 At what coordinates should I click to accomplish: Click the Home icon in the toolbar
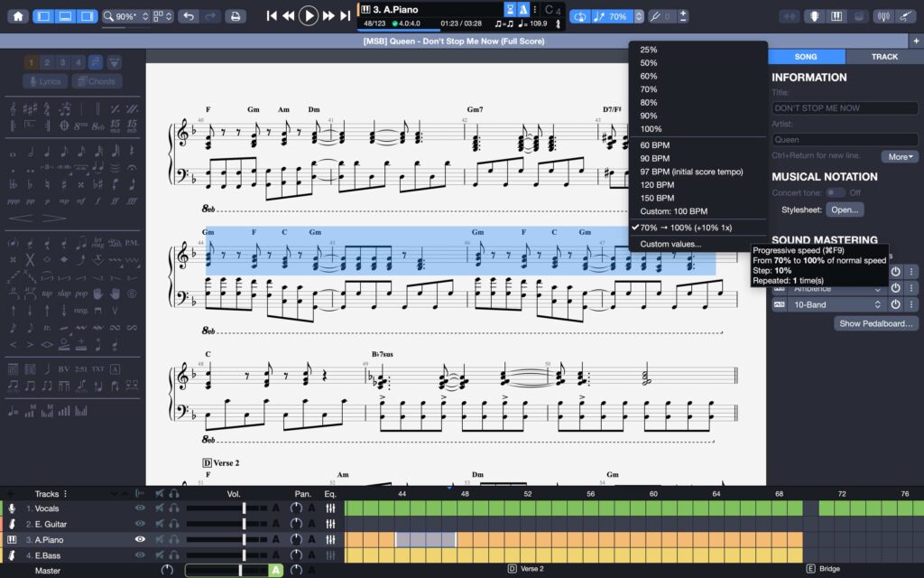click(16, 15)
